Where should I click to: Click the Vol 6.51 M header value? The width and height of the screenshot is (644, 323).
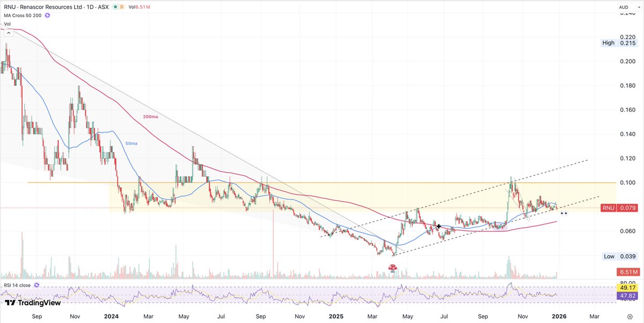140,7
